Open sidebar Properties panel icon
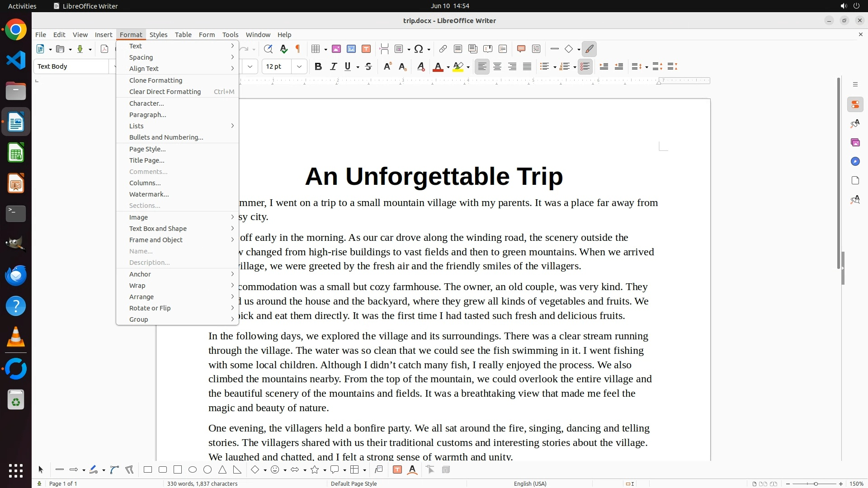Image resolution: width=868 pixels, height=488 pixels. click(855, 104)
